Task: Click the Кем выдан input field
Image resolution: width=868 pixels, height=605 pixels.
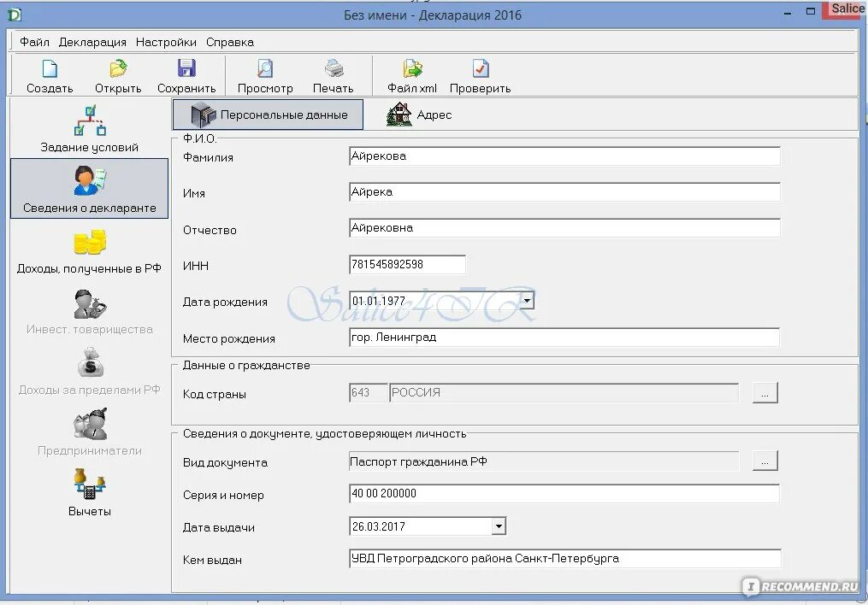Action: 565,559
